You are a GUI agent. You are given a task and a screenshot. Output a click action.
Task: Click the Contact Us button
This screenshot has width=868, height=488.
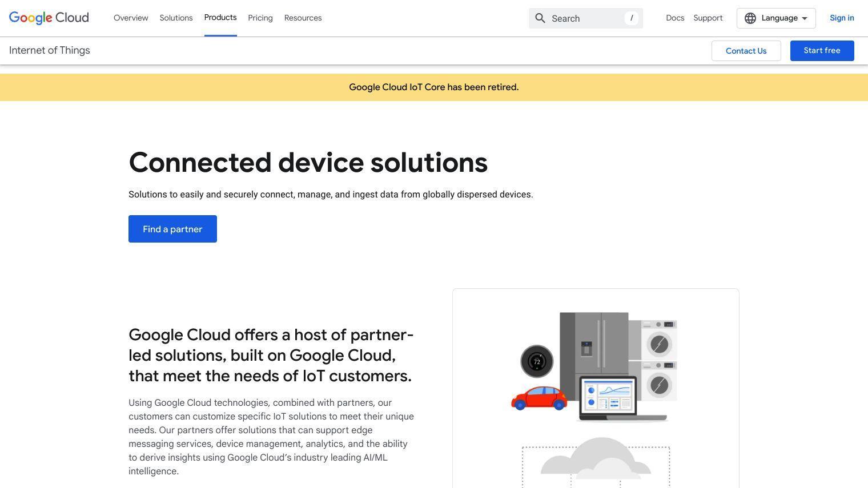coord(746,51)
